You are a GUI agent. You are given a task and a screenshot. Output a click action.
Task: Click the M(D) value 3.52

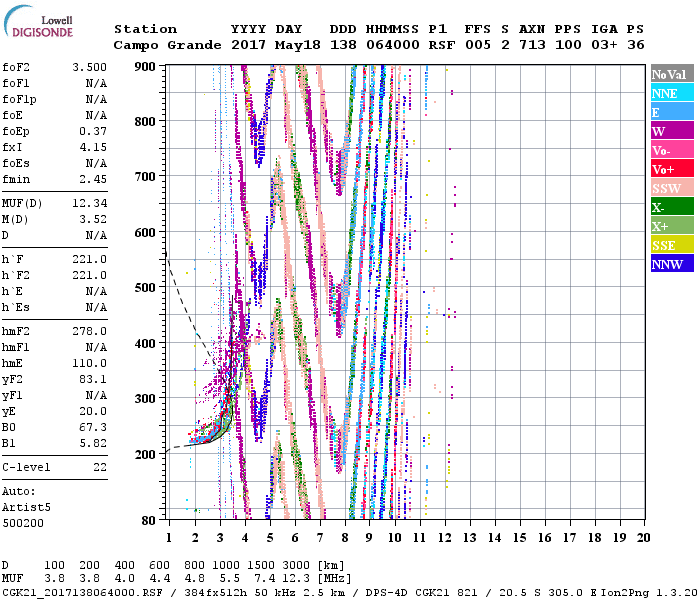(93, 219)
